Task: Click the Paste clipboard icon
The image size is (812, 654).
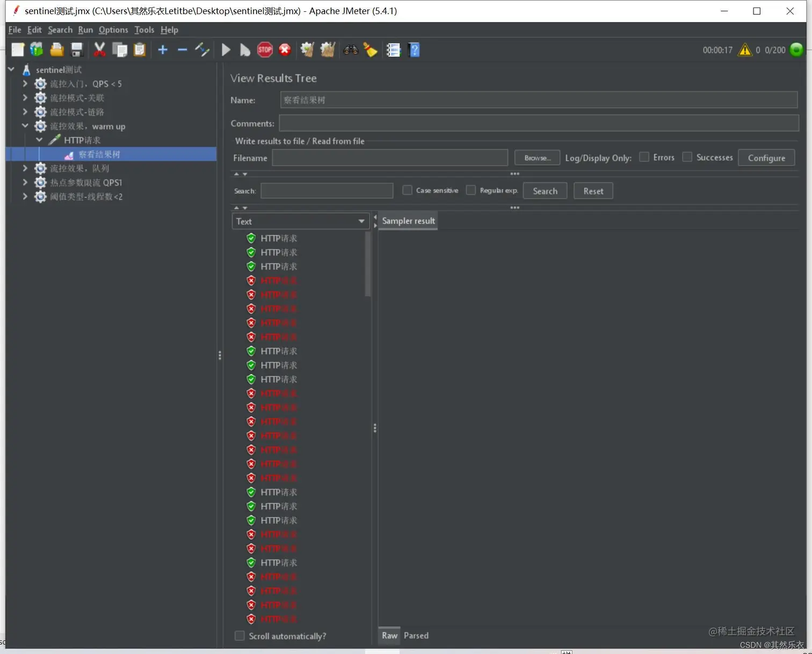Action: click(140, 50)
